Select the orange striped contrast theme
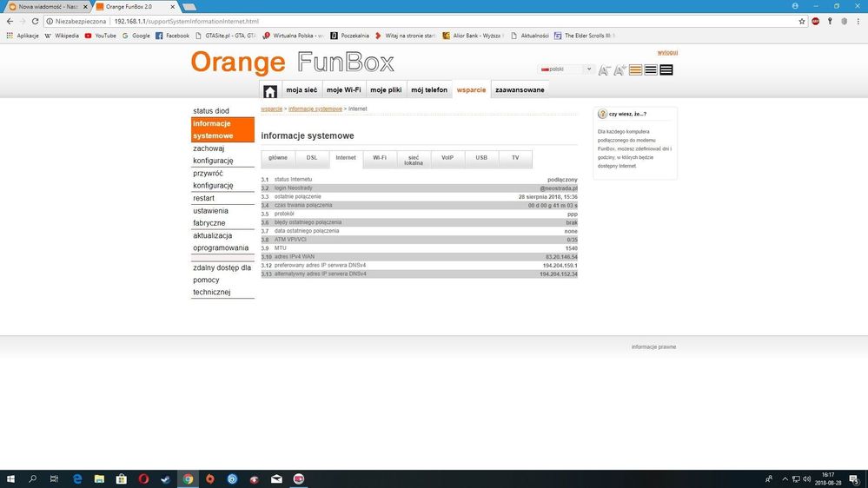This screenshot has width=868, height=488. pyautogui.click(x=635, y=69)
